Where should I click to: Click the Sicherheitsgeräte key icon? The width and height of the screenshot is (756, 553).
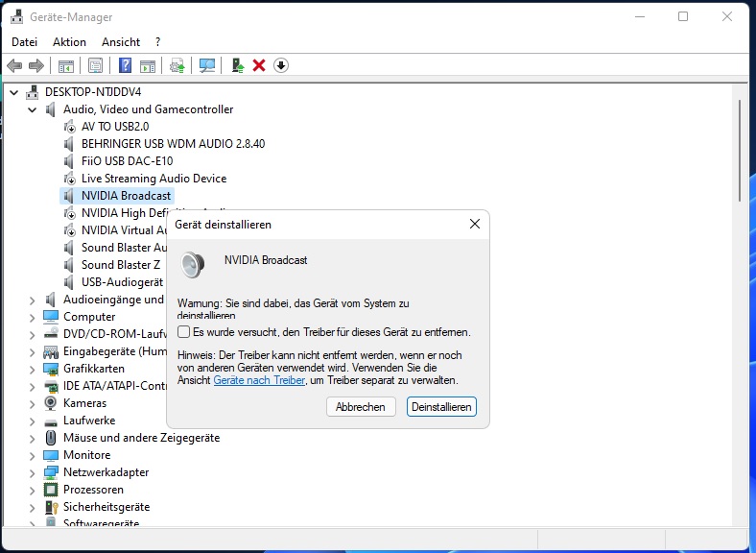pyautogui.click(x=51, y=507)
